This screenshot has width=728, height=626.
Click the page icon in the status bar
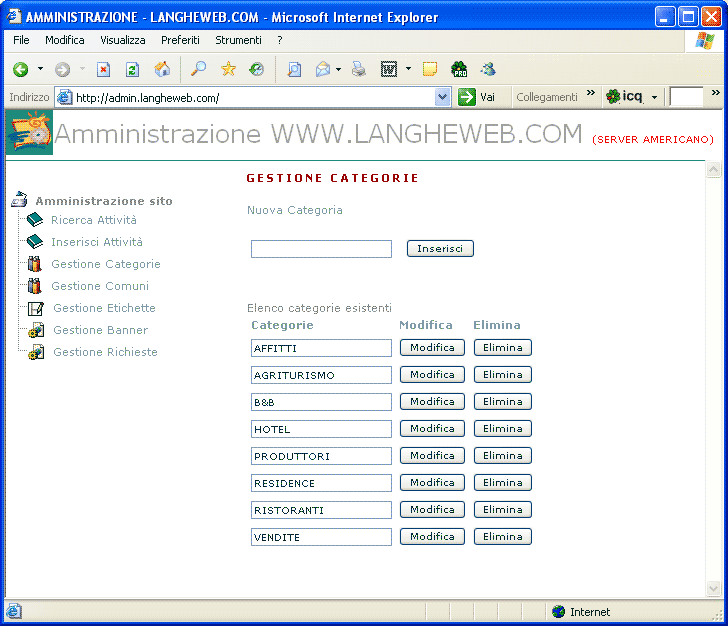pos(13,611)
